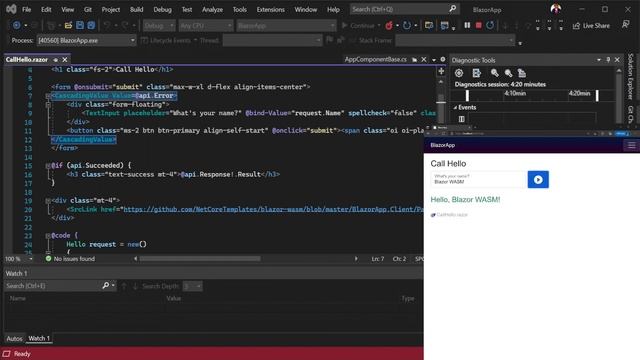Click the Diagnostic Tools settings gear icon

[459, 73]
